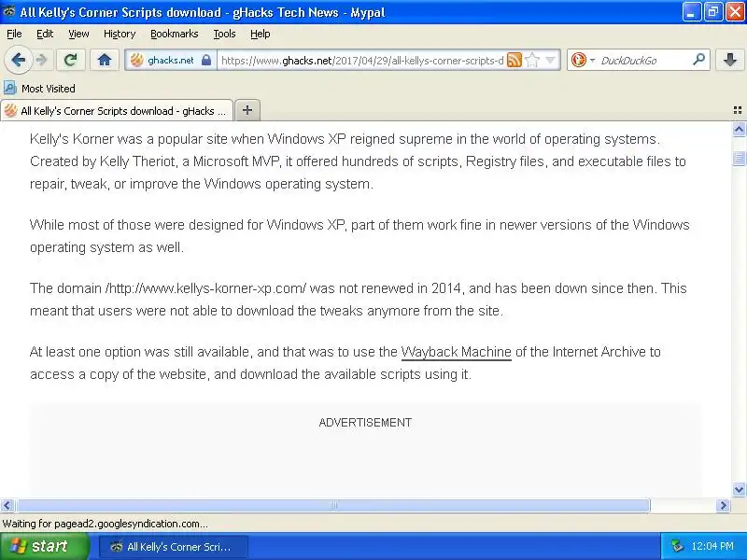
Task: Bookmark this page with the star icon
Action: tap(532, 60)
